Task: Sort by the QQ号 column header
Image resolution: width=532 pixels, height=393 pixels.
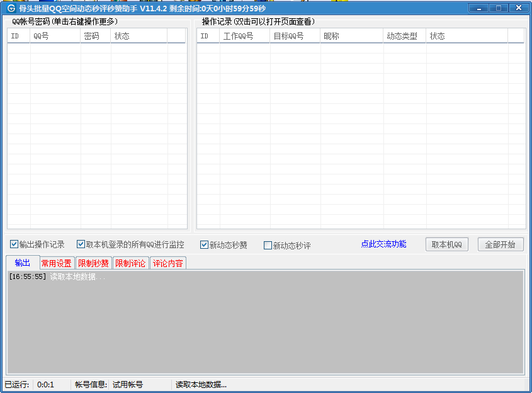Action: 55,36
